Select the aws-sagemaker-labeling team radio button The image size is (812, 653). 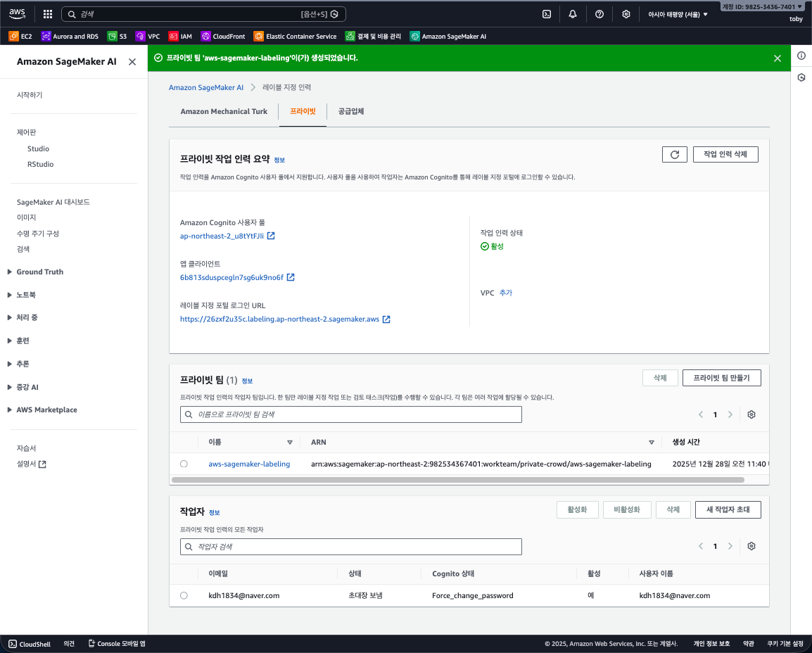tap(184, 464)
